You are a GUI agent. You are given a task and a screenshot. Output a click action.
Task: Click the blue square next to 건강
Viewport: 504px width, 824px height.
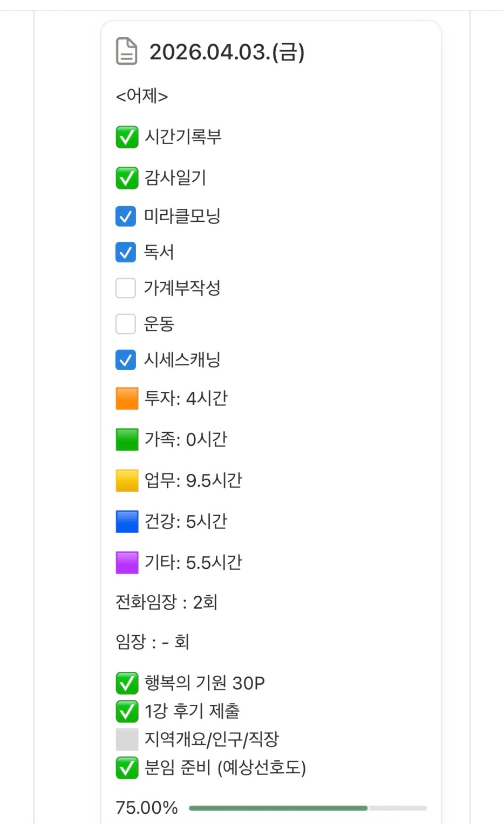[127, 522]
